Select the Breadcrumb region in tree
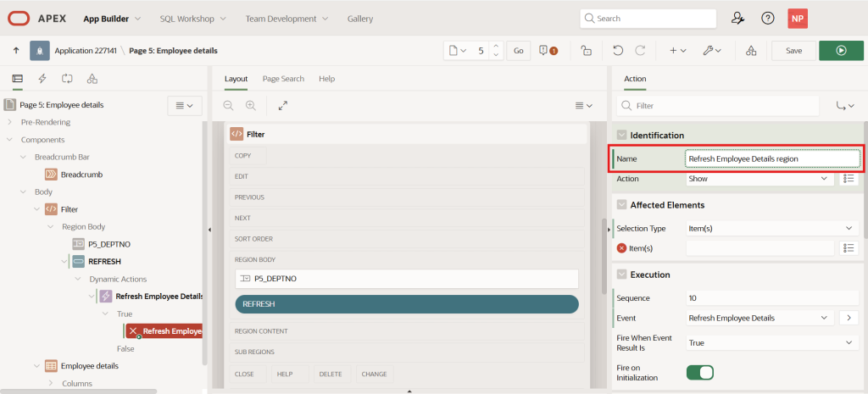This screenshot has width=868, height=394. (81, 175)
